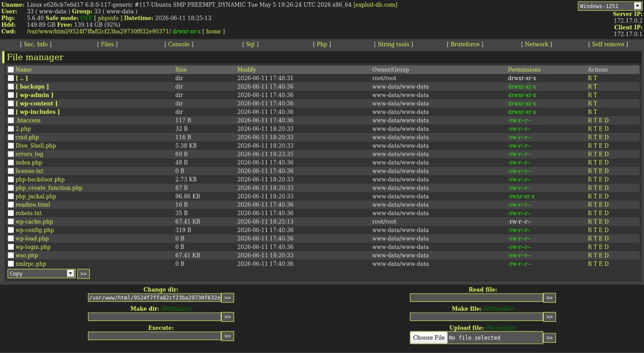Tick the checkbox for php-backdoor.php

click(x=11, y=179)
